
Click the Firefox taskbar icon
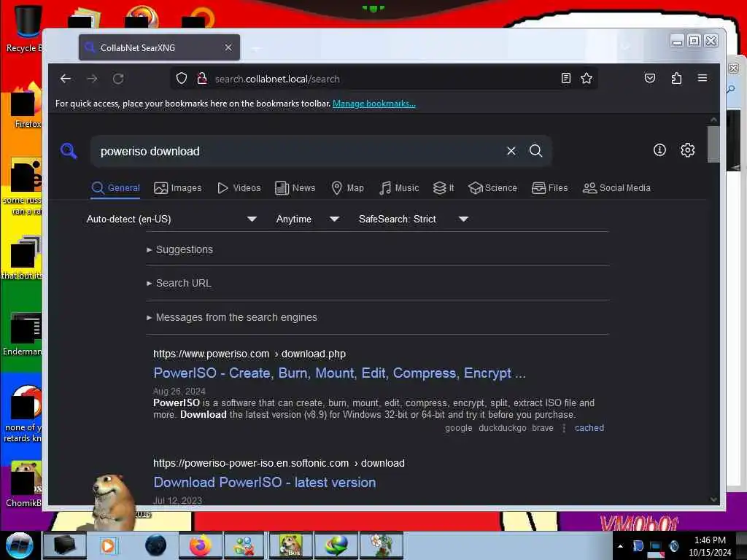pyautogui.click(x=201, y=545)
